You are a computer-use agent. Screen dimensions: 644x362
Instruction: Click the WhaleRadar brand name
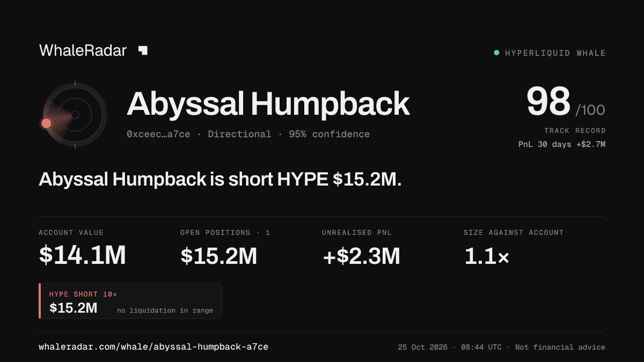[83, 50]
